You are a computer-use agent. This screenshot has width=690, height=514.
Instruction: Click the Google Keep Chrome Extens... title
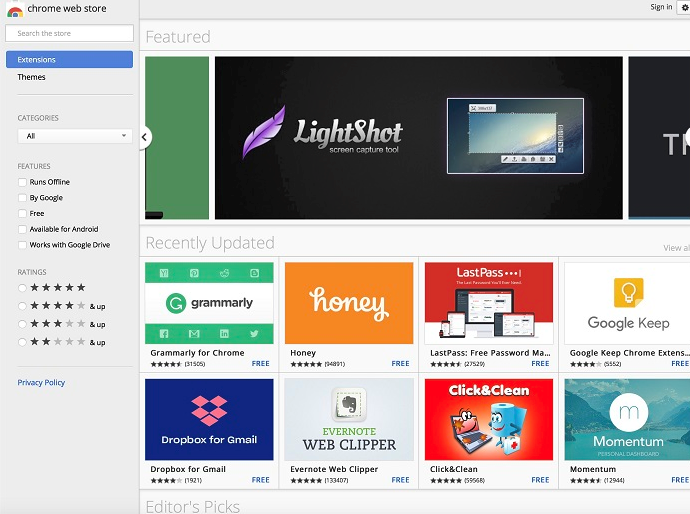pos(629,353)
